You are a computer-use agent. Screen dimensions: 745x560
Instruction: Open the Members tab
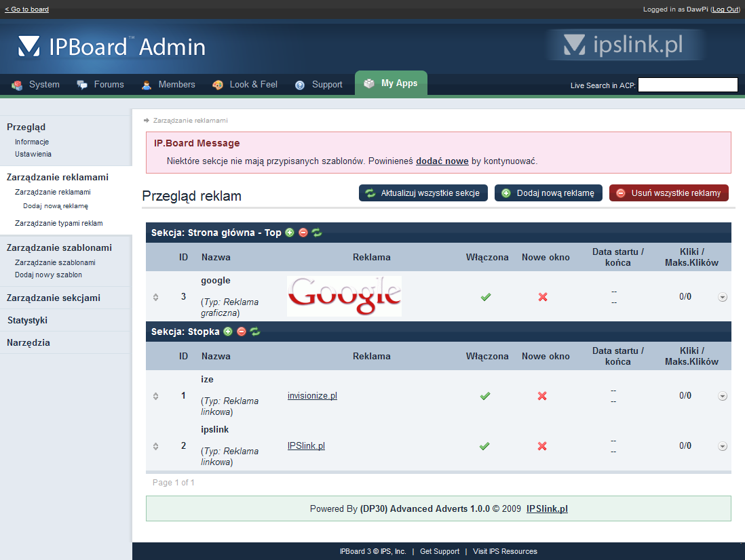pos(168,85)
